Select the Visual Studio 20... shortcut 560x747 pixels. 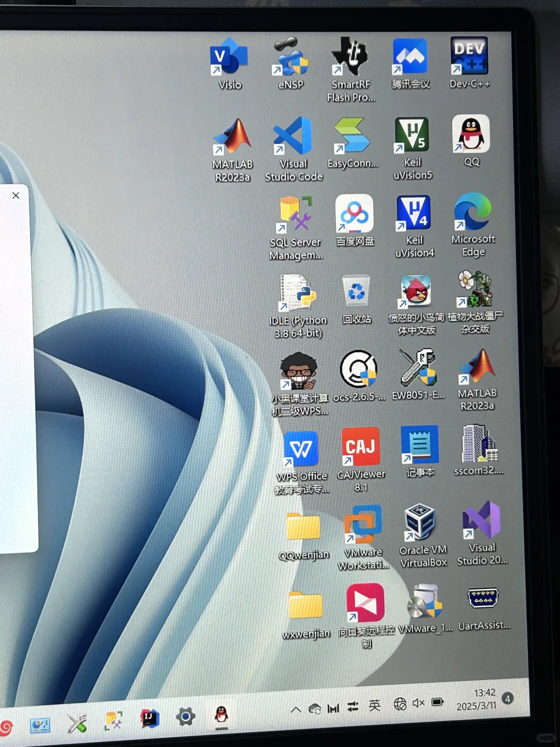click(x=482, y=533)
